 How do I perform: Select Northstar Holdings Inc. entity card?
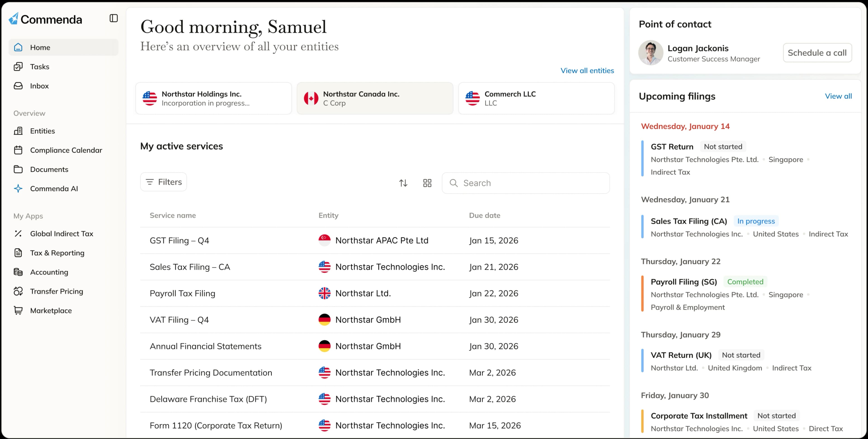pyautogui.click(x=214, y=98)
